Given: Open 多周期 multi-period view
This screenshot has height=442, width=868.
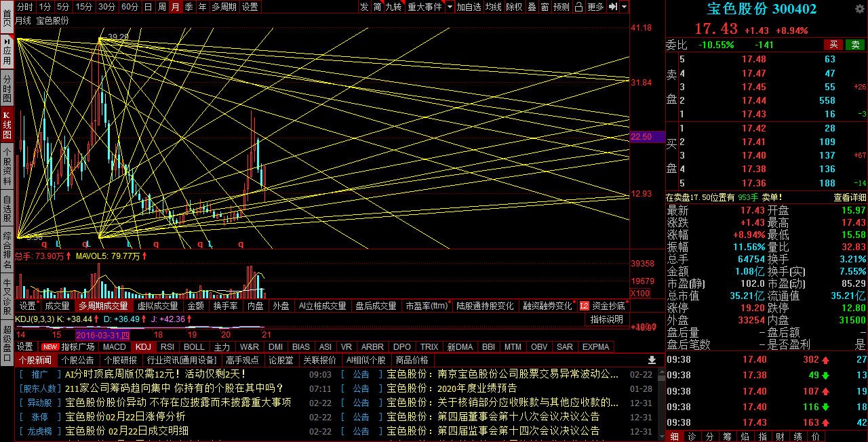Looking at the screenshot, I should click(224, 7).
